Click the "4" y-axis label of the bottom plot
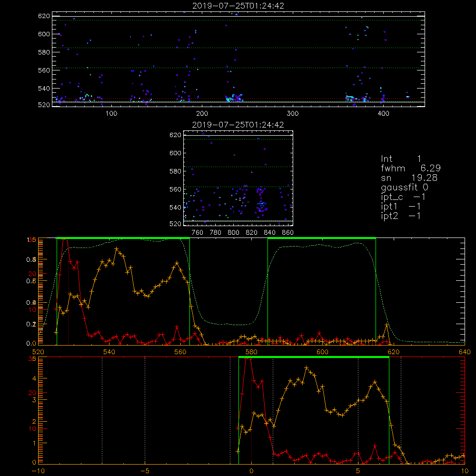The height and width of the screenshot is (476, 476). (x=34, y=378)
